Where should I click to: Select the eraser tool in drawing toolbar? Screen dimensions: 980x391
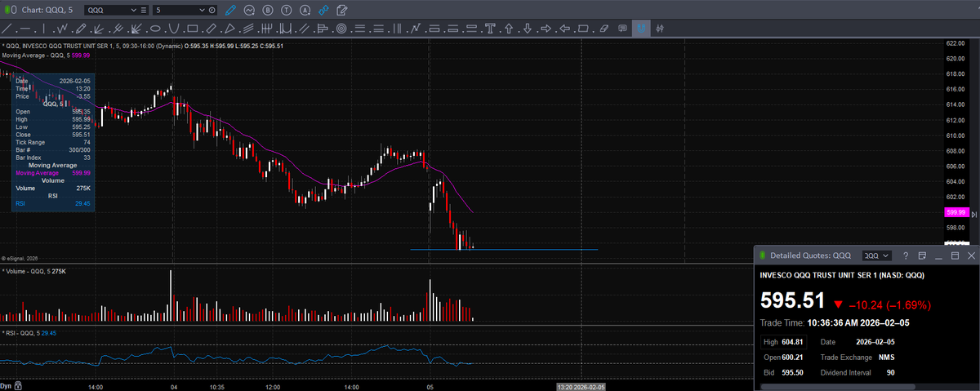(604, 29)
